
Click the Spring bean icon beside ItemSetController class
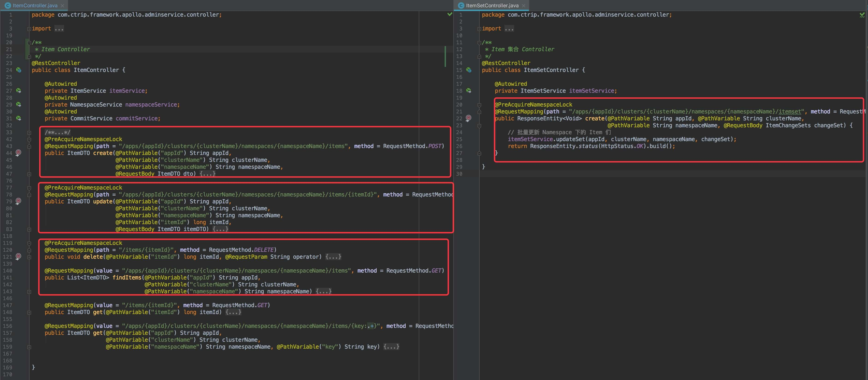469,70
